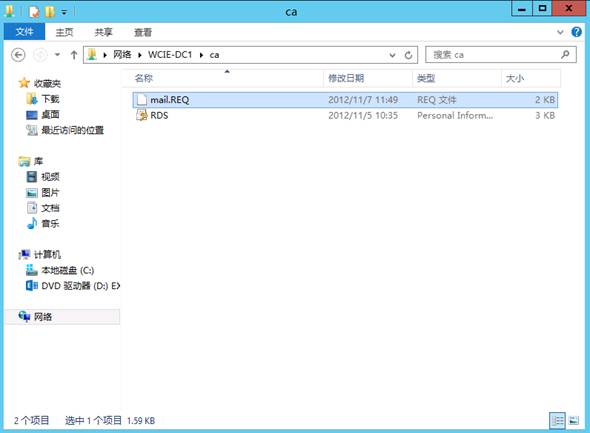Open the DVD 驱动器 (D:) drive

[x=81, y=286]
